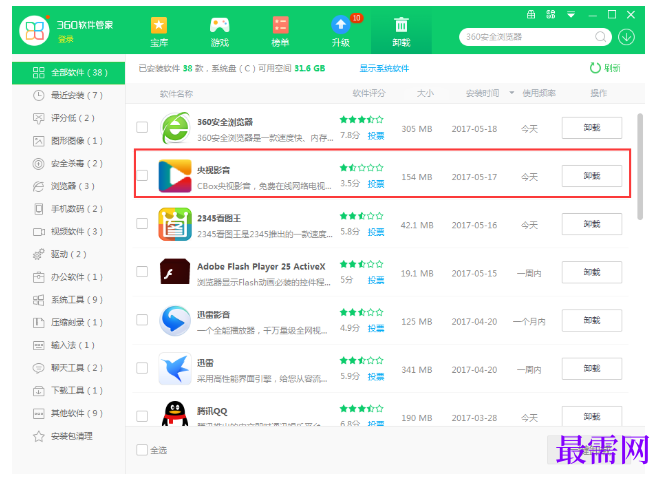Click the 360安全浏览器 search input field
The width and height of the screenshot is (668, 481).
528,37
